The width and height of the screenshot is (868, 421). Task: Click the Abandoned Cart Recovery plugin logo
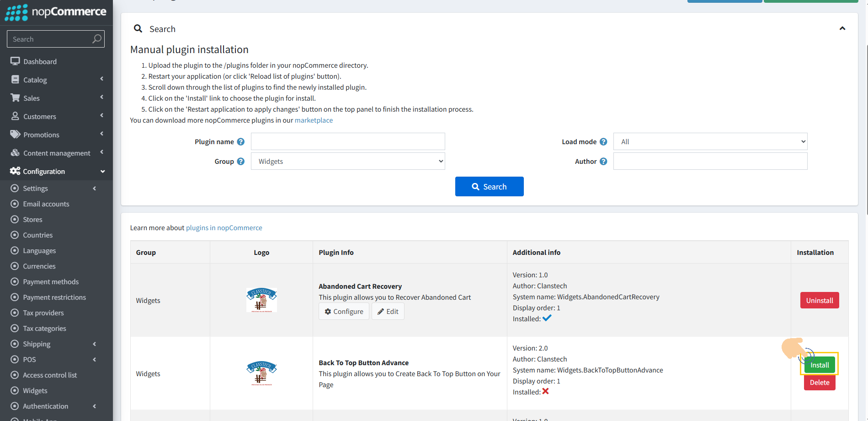[261, 300]
